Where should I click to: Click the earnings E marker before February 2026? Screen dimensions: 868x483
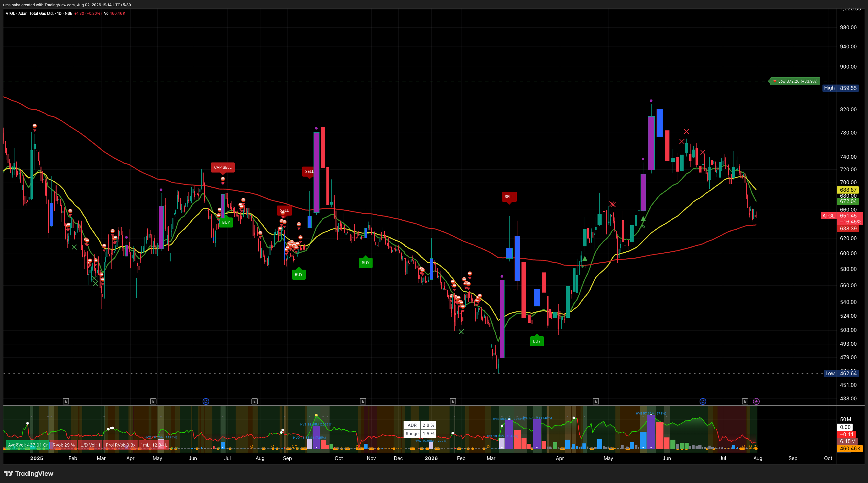tap(453, 401)
